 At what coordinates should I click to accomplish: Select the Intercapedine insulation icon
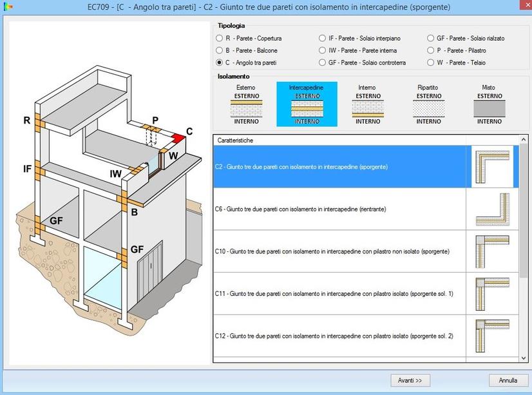click(x=307, y=108)
